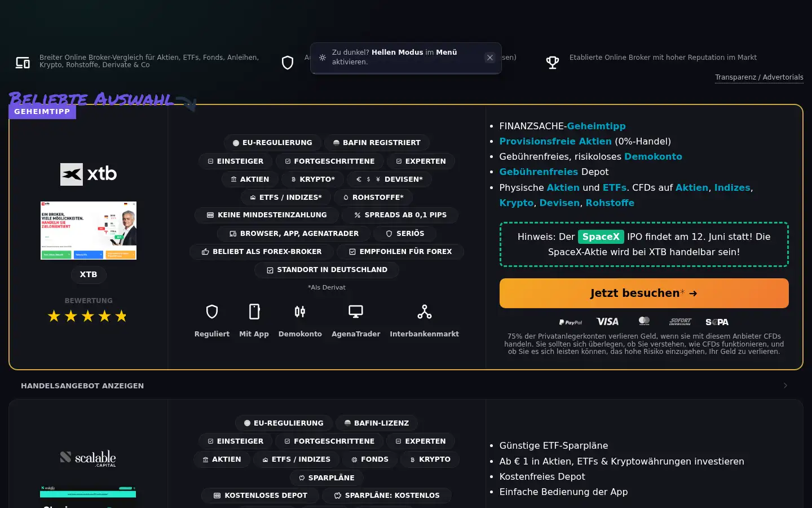This screenshot has width=812, height=508.
Task: Click the ETFs / Indizes* tag
Action: 286,198
